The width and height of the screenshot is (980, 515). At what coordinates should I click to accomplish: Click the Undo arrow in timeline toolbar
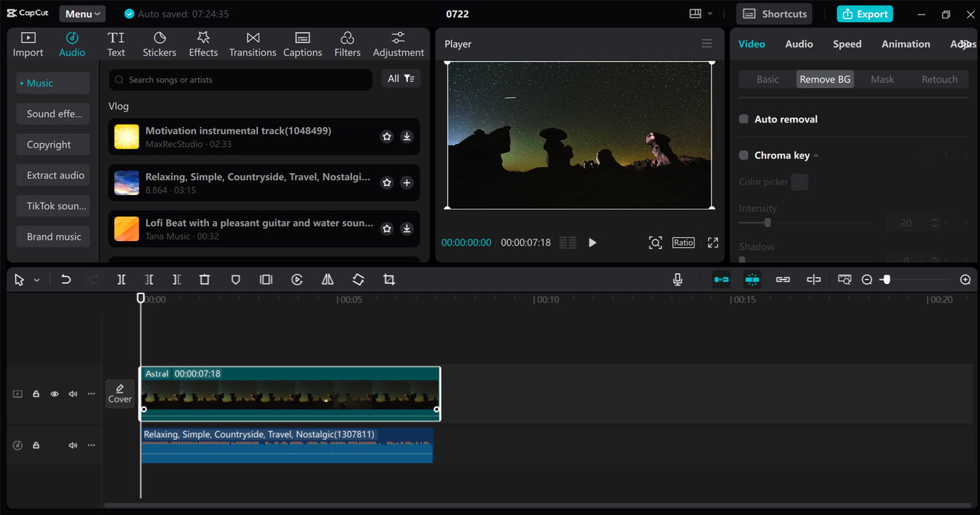pos(66,280)
